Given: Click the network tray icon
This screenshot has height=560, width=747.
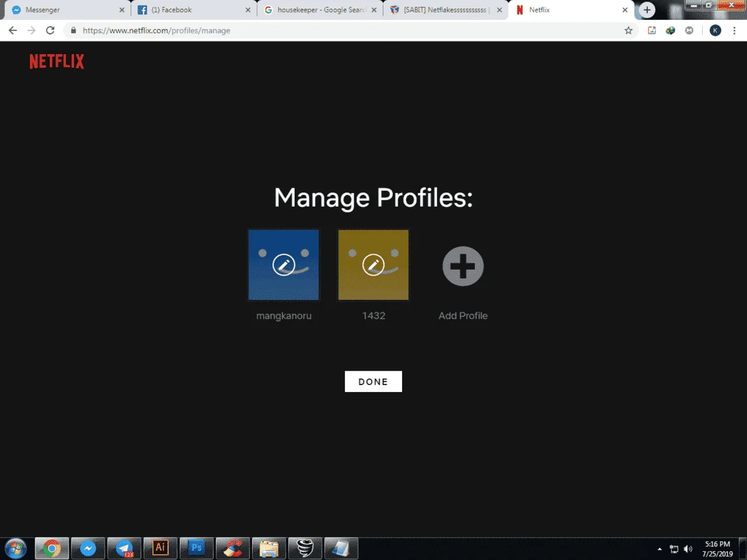Looking at the screenshot, I should pyautogui.click(x=674, y=549).
